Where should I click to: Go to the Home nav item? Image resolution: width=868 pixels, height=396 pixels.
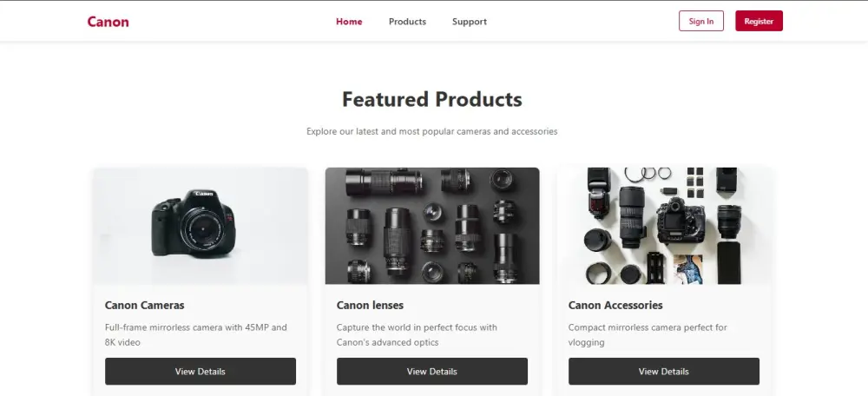(349, 22)
